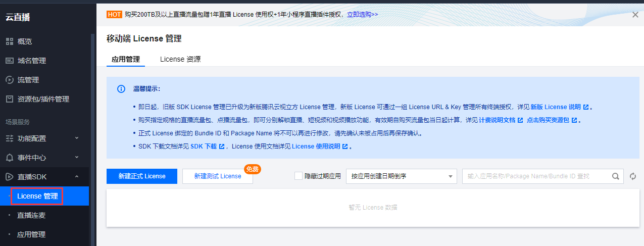Click the 域名管理 domain icon
The width and height of the screenshot is (644, 246).
[9, 61]
